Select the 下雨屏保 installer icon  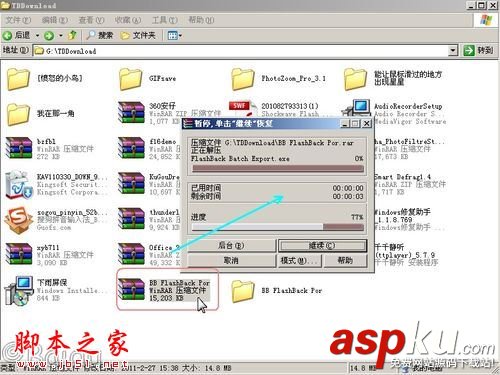[x=19, y=291]
